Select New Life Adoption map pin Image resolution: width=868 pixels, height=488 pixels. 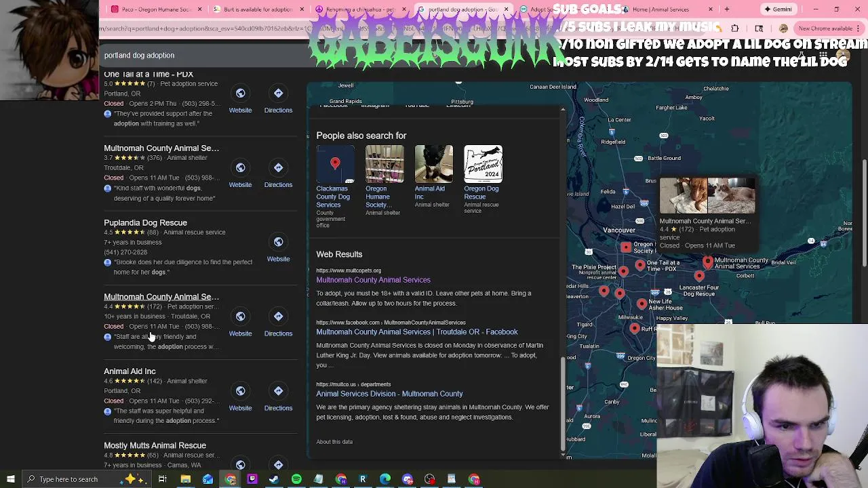[642, 304]
